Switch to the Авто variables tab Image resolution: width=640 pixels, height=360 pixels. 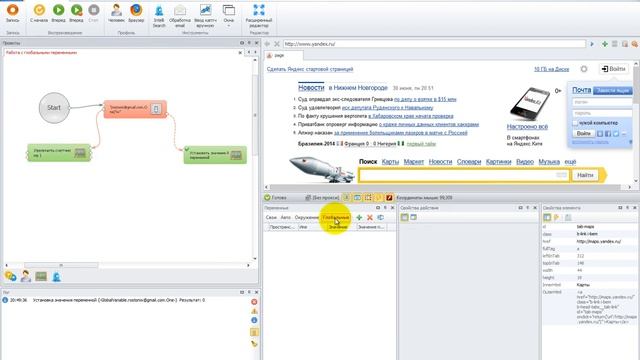click(x=286, y=218)
